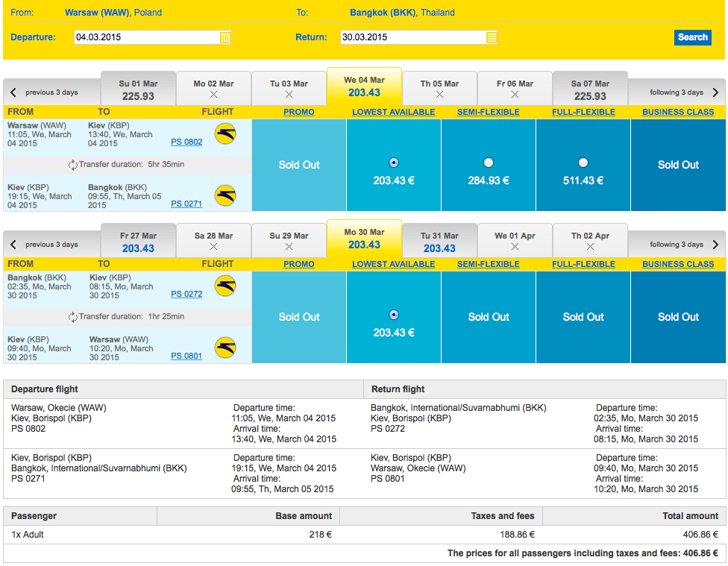Select the 284.93 € semi-flexible fare
This screenshot has width=728, height=566.
[x=489, y=163]
